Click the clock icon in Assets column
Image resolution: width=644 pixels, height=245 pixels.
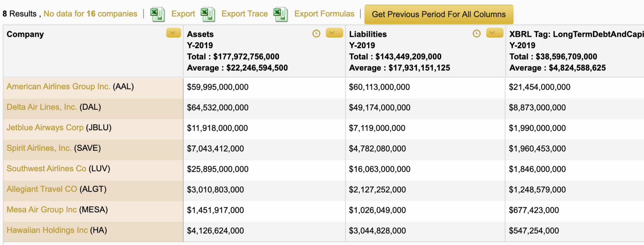316,34
